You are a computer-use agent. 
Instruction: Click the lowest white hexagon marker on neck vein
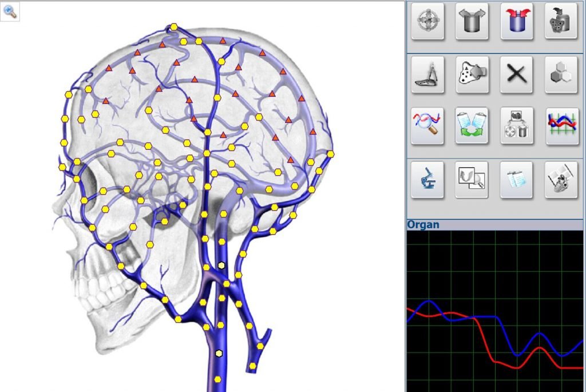(219, 354)
